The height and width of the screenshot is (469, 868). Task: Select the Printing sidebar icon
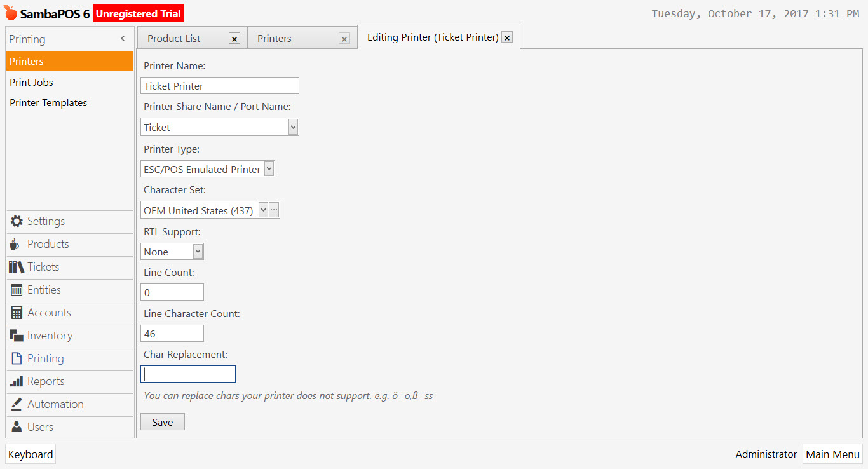coord(44,358)
